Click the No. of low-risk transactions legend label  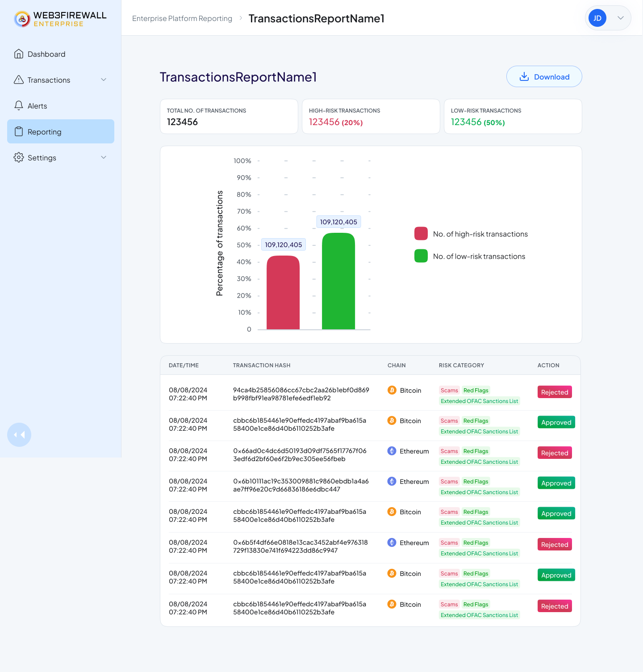point(479,256)
